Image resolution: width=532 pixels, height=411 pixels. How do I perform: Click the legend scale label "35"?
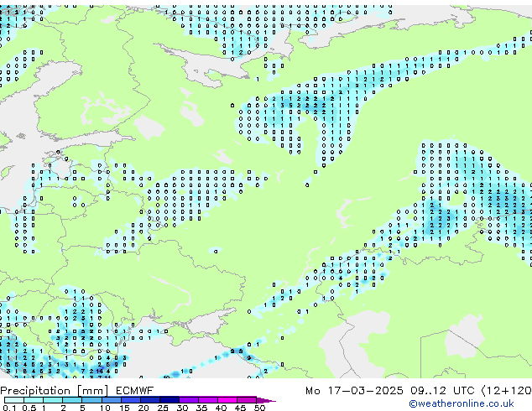tap(202, 408)
